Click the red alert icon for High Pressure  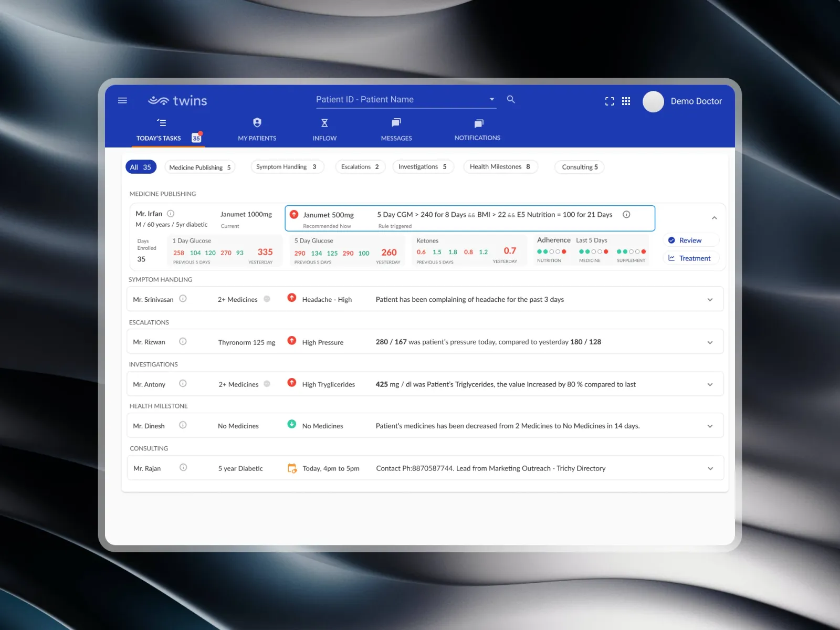292,340
